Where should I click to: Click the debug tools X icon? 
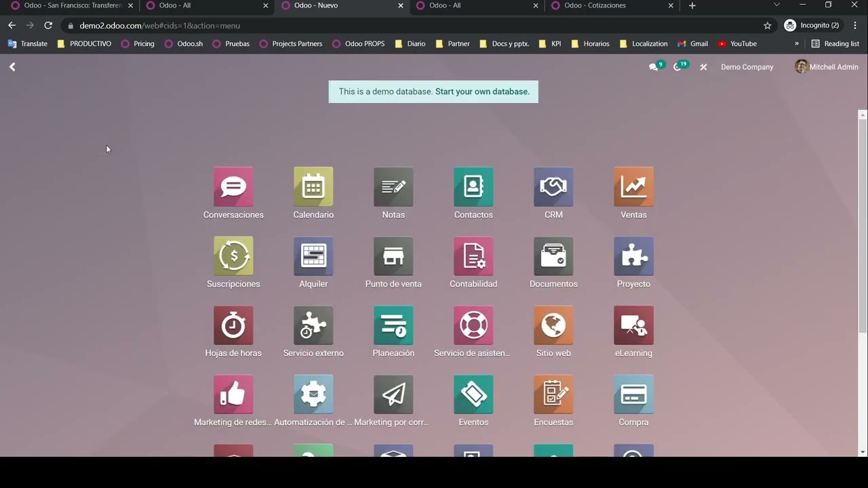tap(703, 67)
